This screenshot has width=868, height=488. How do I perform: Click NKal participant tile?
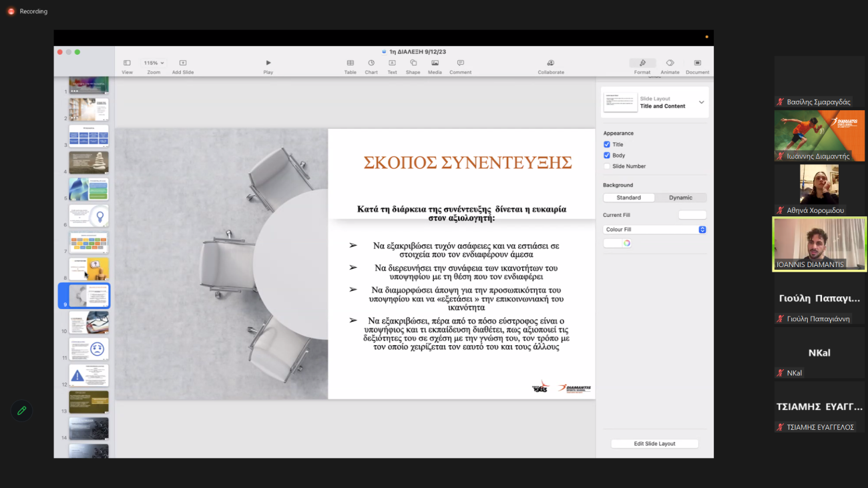coord(819,352)
